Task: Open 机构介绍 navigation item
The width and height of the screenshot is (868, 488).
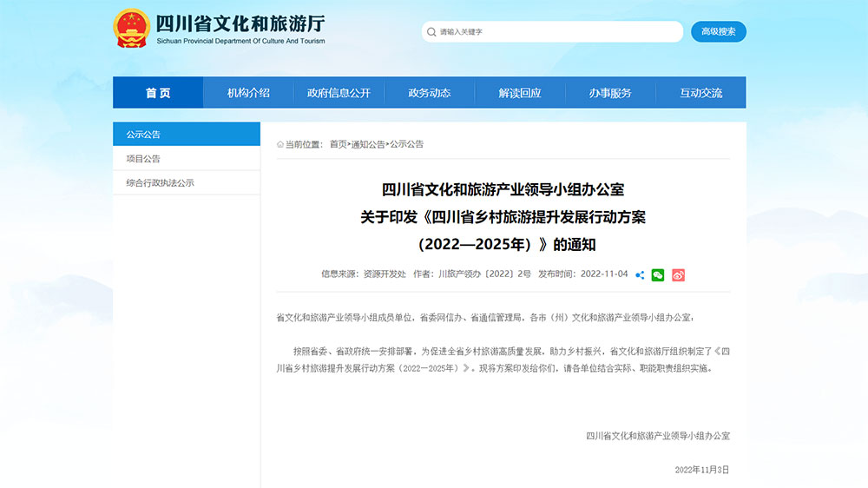Action: click(x=248, y=93)
